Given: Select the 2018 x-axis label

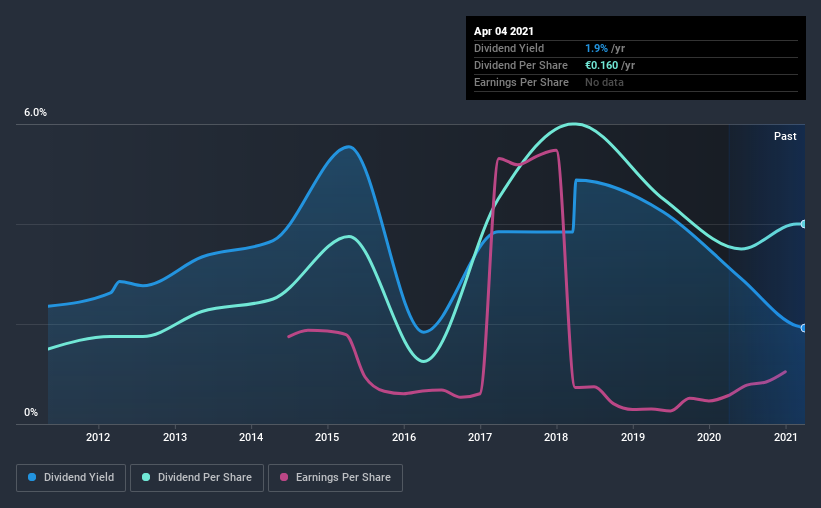Looking at the screenshot, I should click(x=556, y=437).
